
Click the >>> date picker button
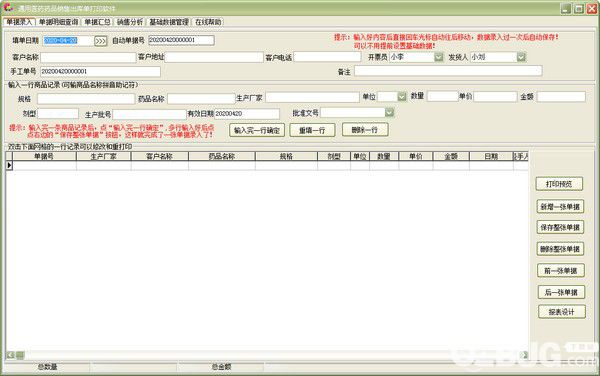(100, 41)
